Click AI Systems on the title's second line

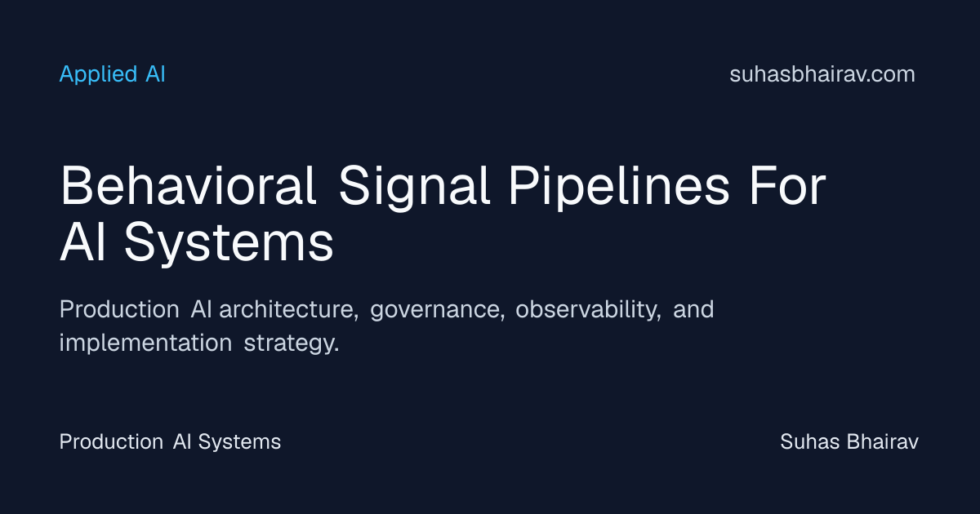[x=197, y=243]
